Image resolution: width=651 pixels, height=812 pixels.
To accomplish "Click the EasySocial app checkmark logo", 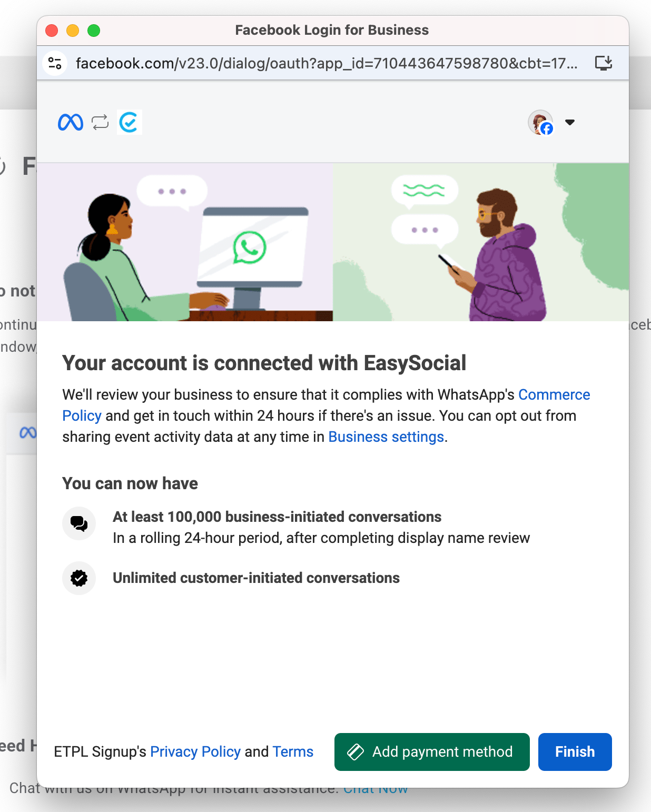I will [129, 122].
